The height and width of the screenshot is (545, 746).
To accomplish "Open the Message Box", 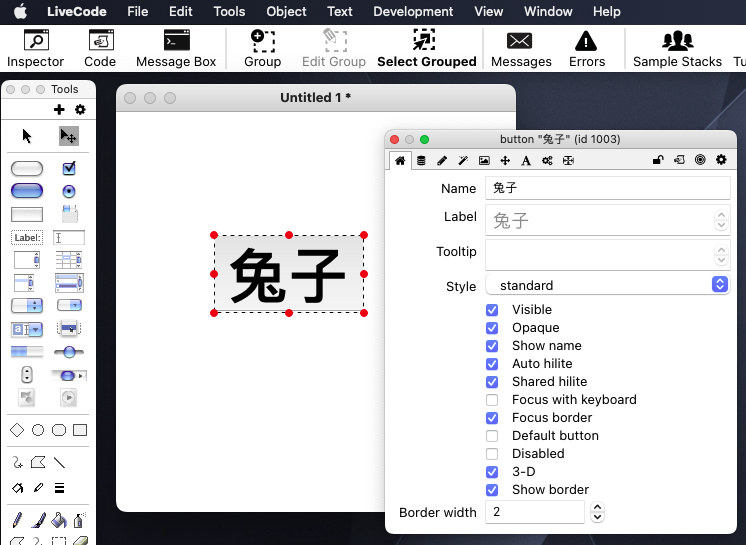I will tap(176, 49).
